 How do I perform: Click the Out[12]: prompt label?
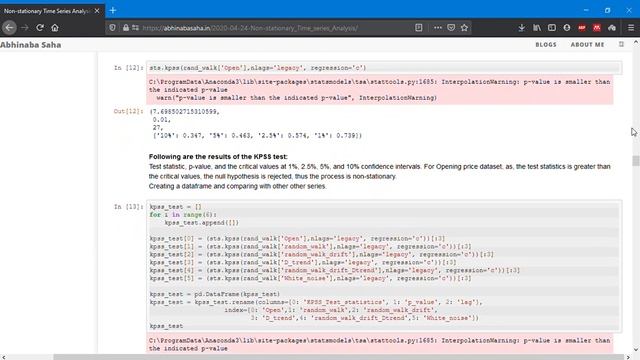click(x=129, y=111)
